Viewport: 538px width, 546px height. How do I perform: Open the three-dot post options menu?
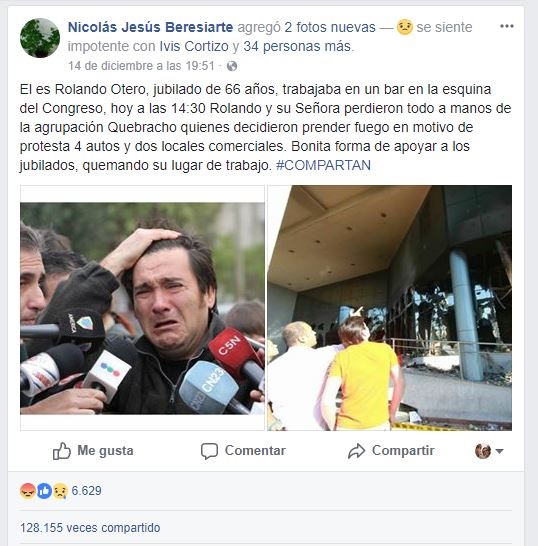point(506,26)
